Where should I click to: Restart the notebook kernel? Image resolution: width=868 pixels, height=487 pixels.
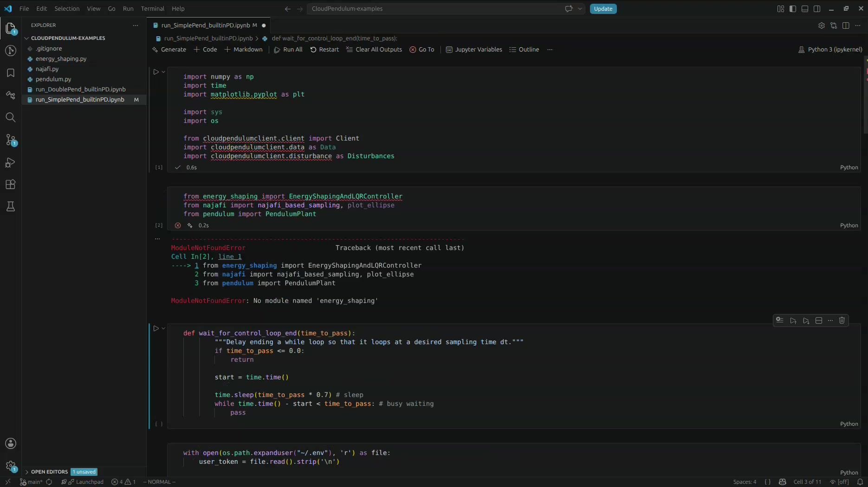tap(324, 50)
